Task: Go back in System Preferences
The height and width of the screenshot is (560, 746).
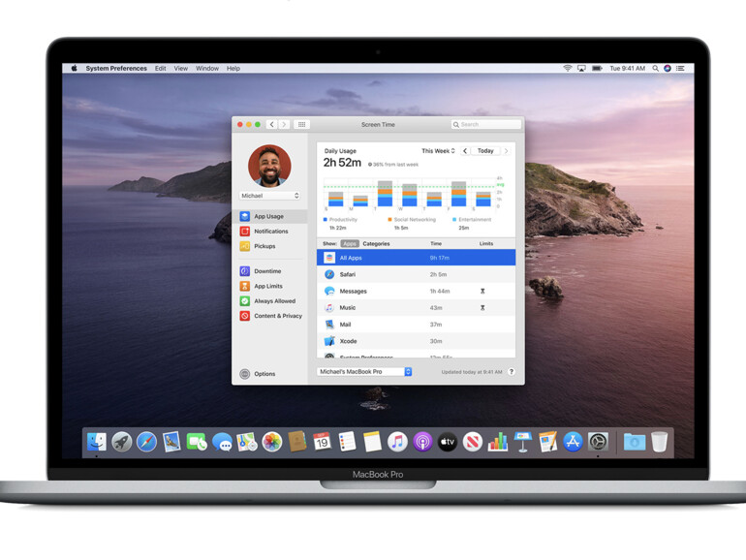Action: 271,125
